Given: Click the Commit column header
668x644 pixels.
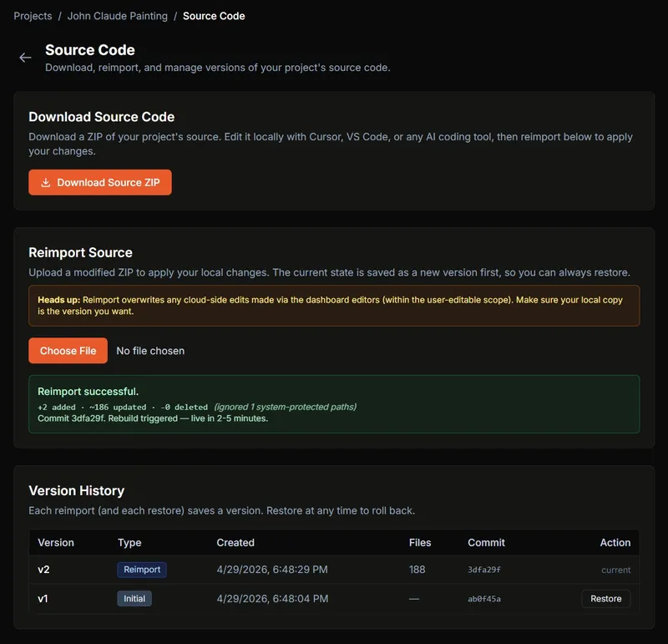Looking at the screenshot, I should coord(486,542).
